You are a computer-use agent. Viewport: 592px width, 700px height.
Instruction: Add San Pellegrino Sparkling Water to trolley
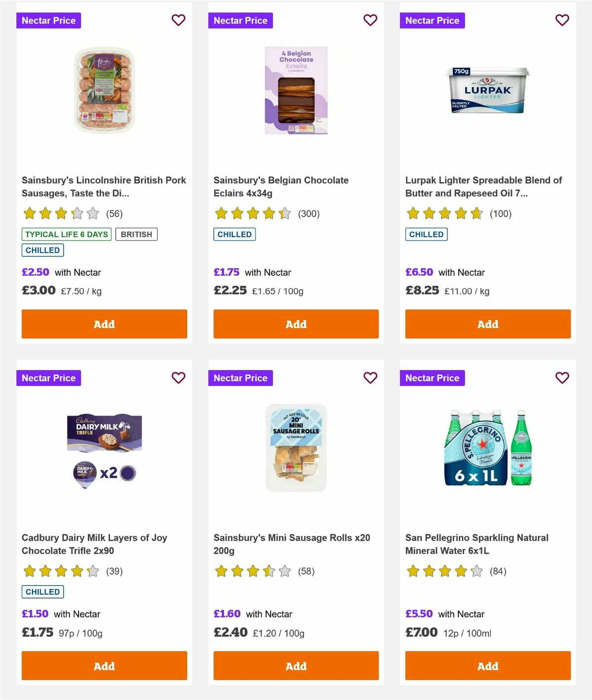click(x=487, y=666)
